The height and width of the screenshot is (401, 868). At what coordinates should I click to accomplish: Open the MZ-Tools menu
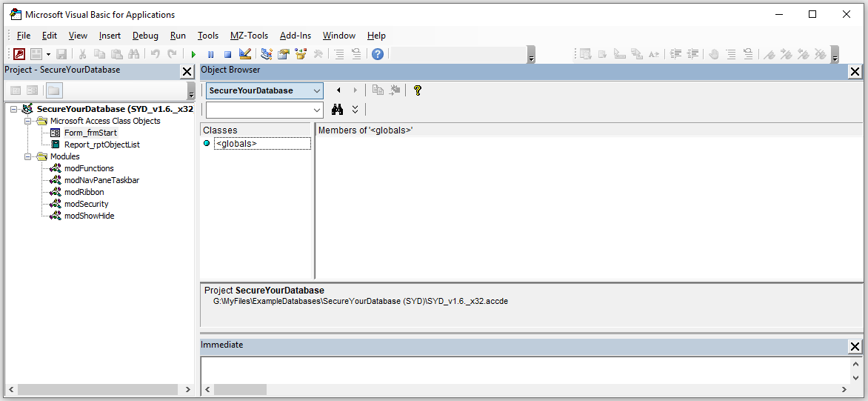(x=249, y=36)
